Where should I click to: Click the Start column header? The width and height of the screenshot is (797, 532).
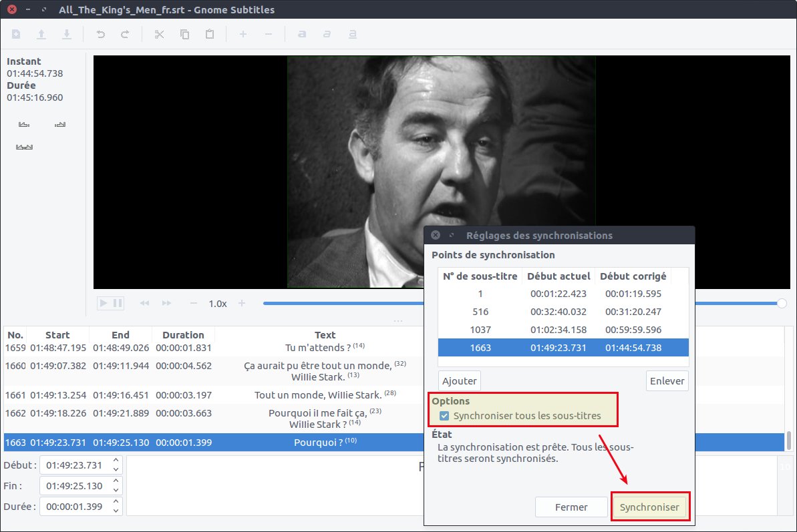(57, 335)
